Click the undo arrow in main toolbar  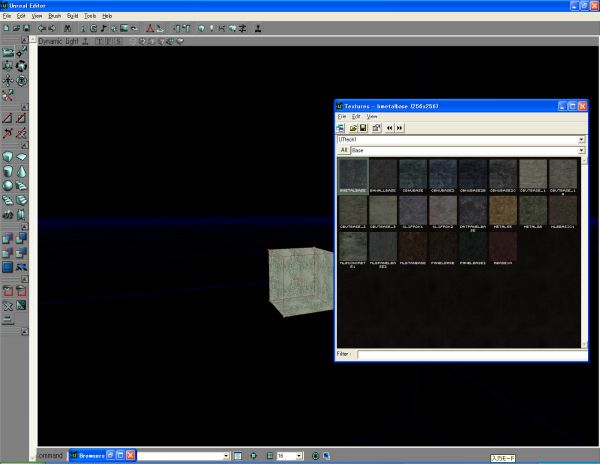click(x=42, y=28)
